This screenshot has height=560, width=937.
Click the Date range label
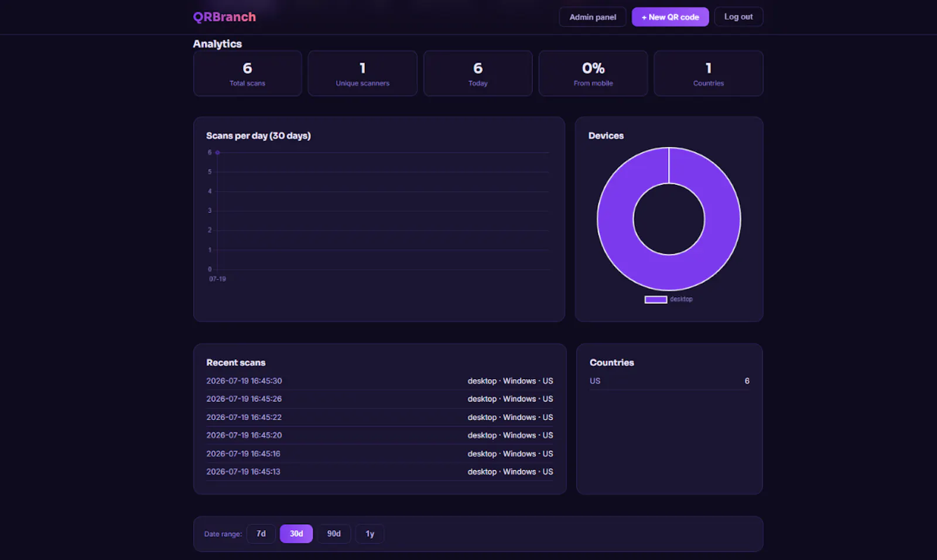point(223,534)
